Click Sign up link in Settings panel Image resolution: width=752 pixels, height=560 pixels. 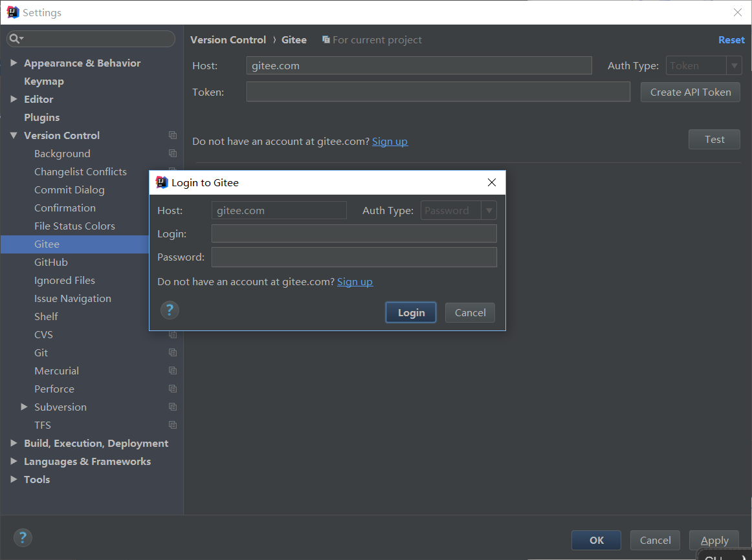pos(390,142)
